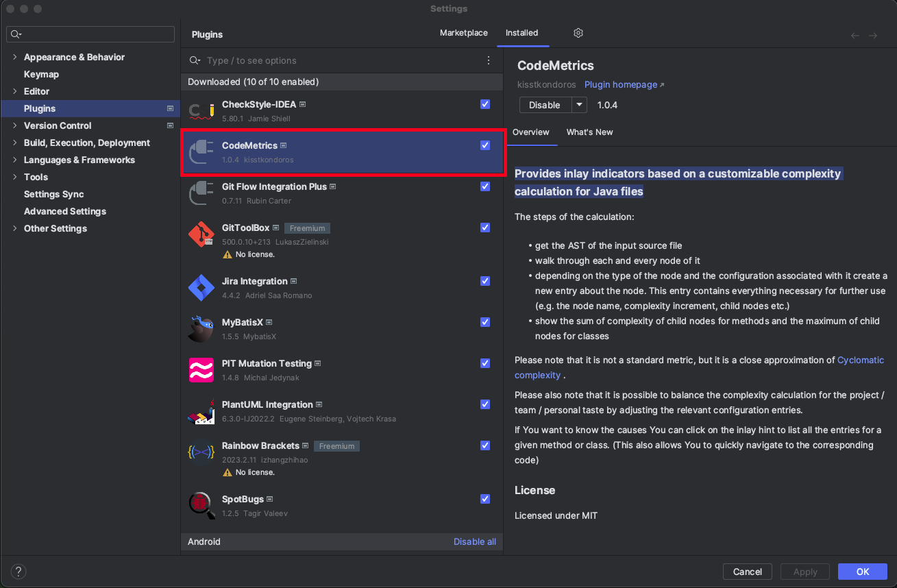The image size is (897, 588).
Task: Select Keymap in settings tree
Action: (41, 74)
